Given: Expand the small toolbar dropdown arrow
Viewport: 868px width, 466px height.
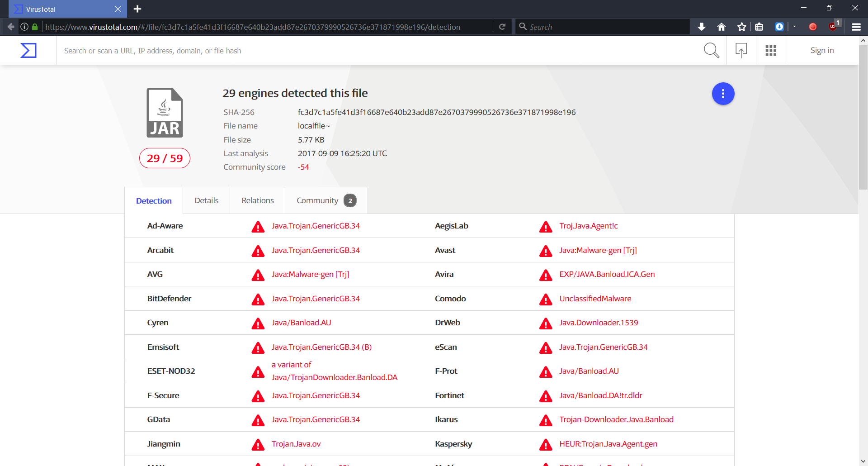Looking at the screenshot, I should coord(794,27).
